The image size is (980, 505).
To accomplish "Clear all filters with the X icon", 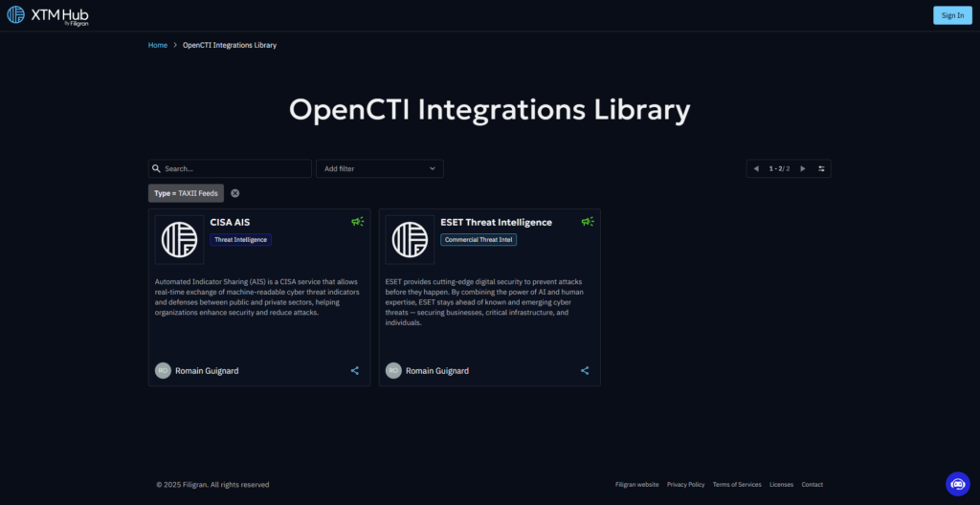I will pyautogui.click(x=235, y=193).
